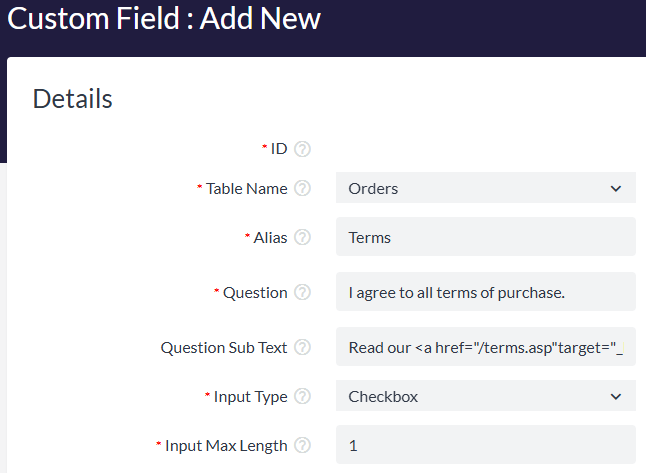Click the Table Name help icon
The image size is (646, 473).
pos(302,188)
